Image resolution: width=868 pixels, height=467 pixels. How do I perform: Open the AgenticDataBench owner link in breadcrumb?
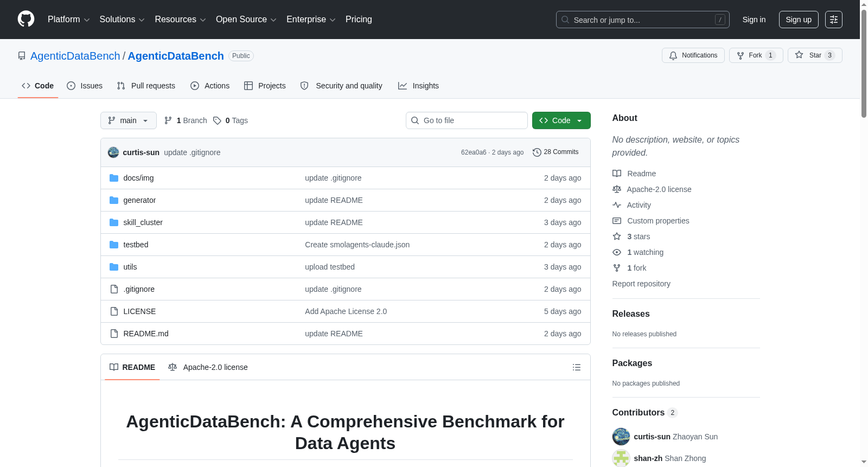75,56
